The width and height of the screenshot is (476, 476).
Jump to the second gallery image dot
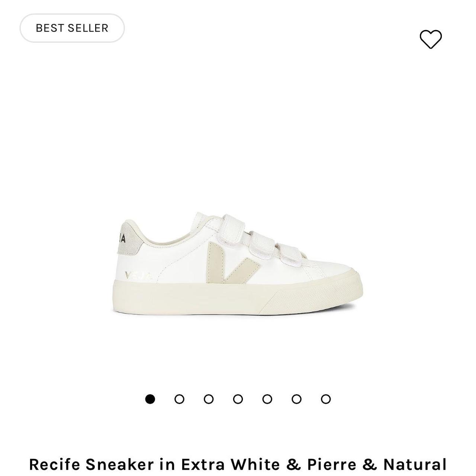180,399
